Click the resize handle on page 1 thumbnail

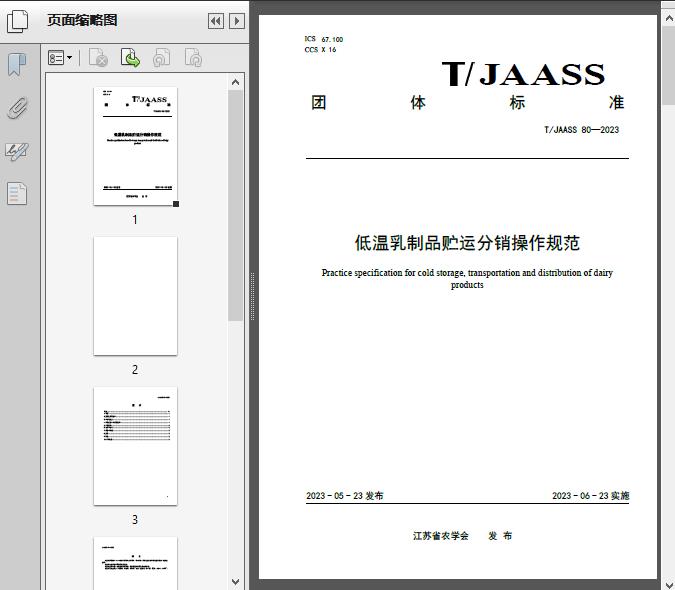(176, 204)
